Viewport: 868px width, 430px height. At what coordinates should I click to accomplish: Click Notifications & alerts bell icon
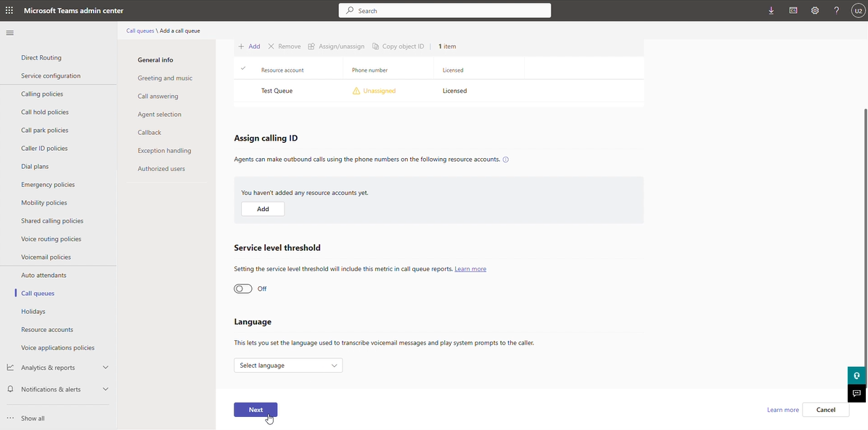coord(10,389)
